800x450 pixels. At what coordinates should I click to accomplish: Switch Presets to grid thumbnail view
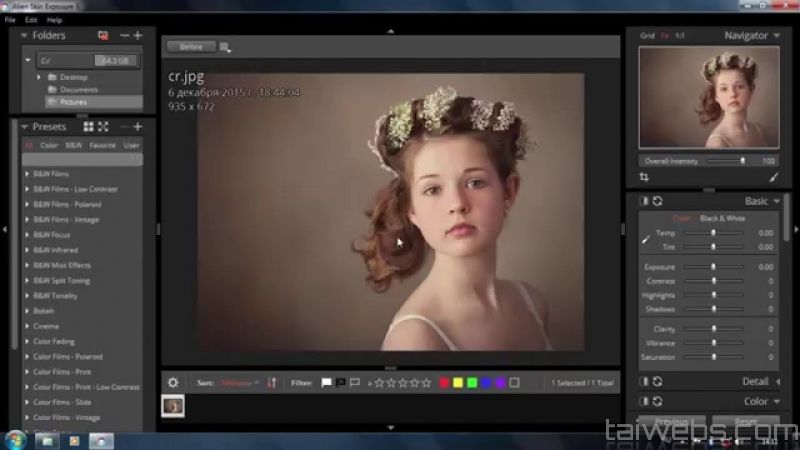pyautogui.click(x=88, y=127)
